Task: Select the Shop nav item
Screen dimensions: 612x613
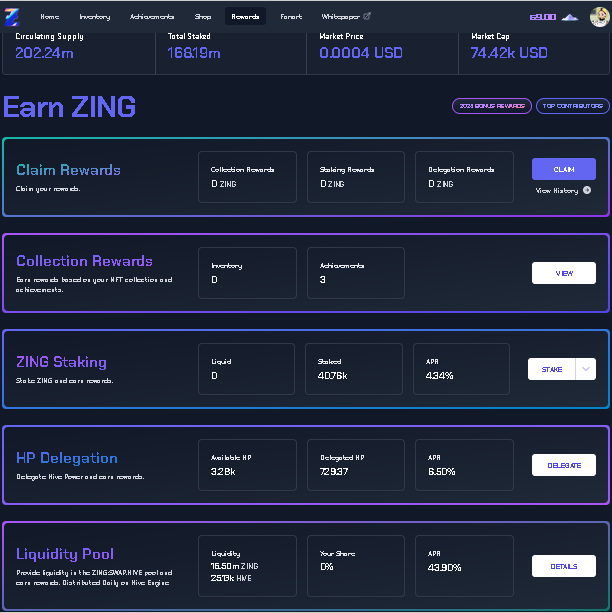Action: (203, 16)
